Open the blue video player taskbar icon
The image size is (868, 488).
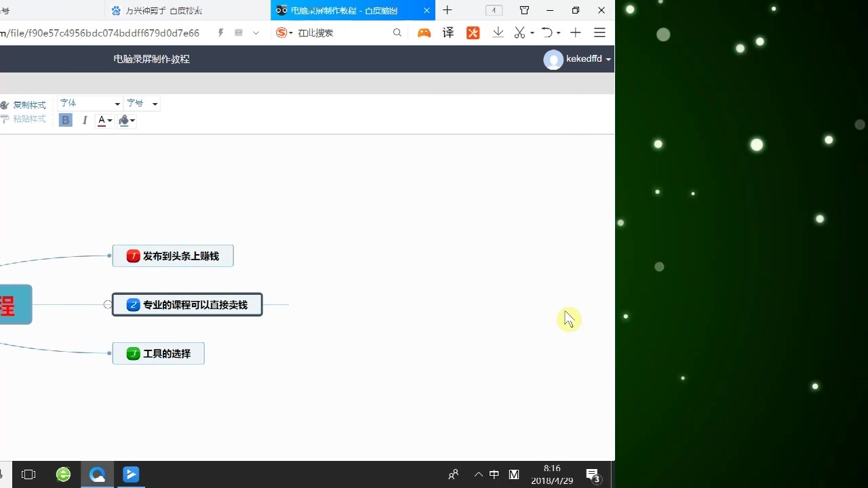(x=131, y=474)
